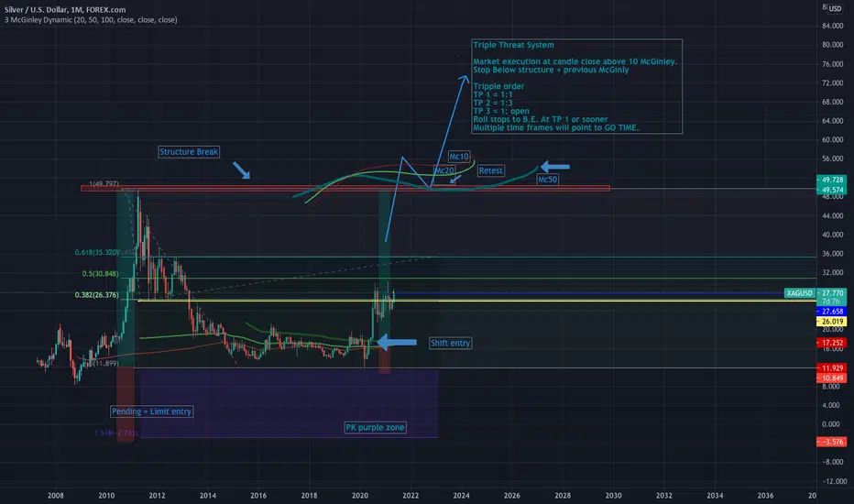Viewport: 854px width, 504px height.
Task: Click the red -3.576 price tag
Action: [832, 442]
